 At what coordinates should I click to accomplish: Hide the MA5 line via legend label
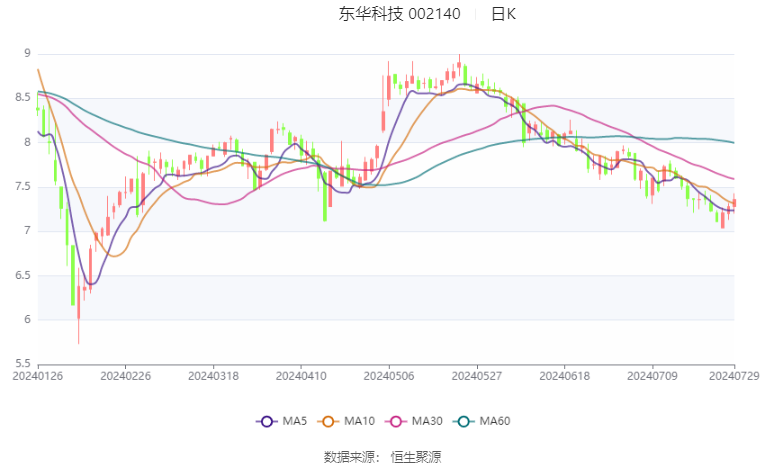click(295, 421)
